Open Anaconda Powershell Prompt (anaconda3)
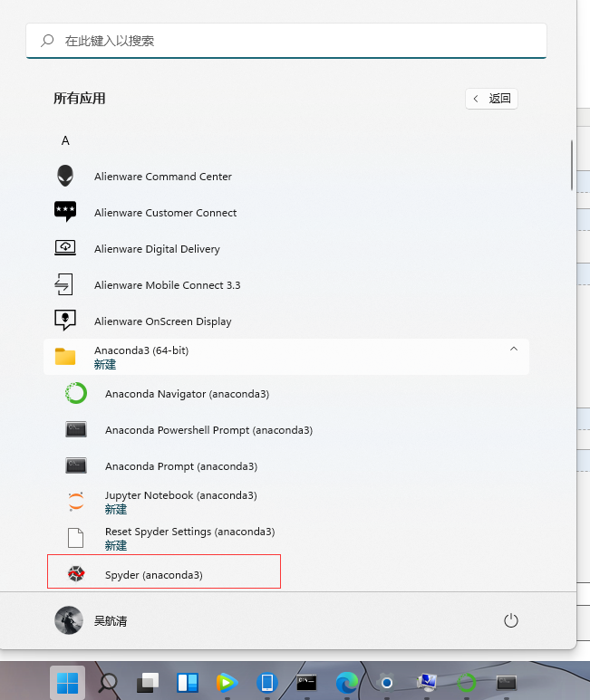The height and width of the screenshot is (700, 590). coord(285,430)
